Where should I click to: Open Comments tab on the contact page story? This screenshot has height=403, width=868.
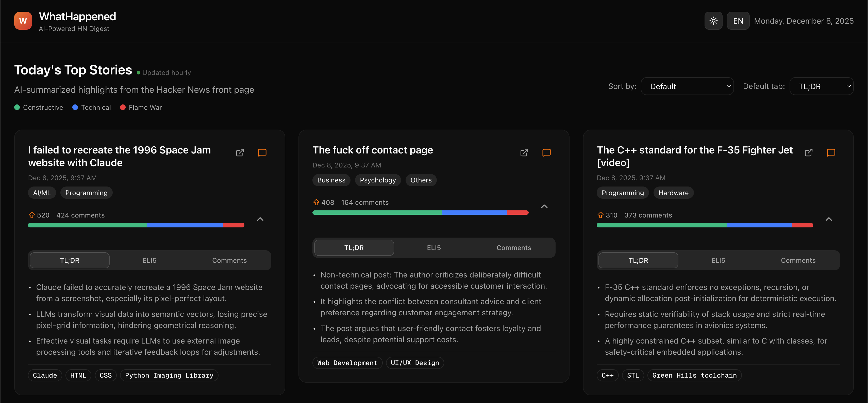pos(513,247)
